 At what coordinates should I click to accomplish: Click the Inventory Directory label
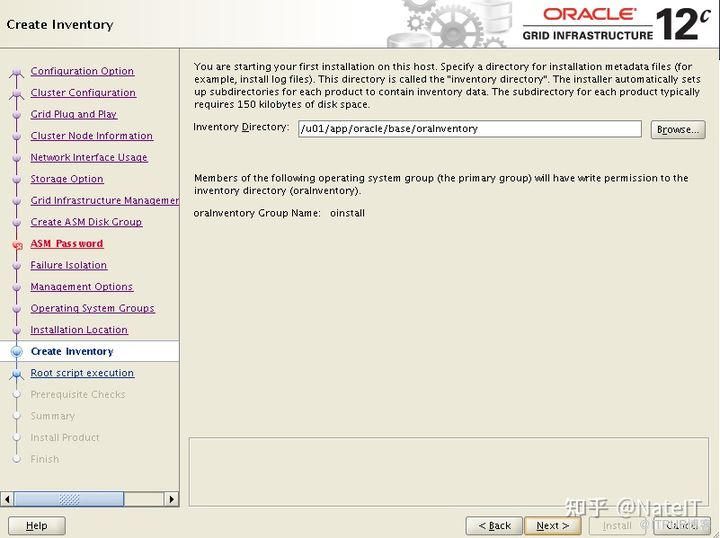(241, 127)
